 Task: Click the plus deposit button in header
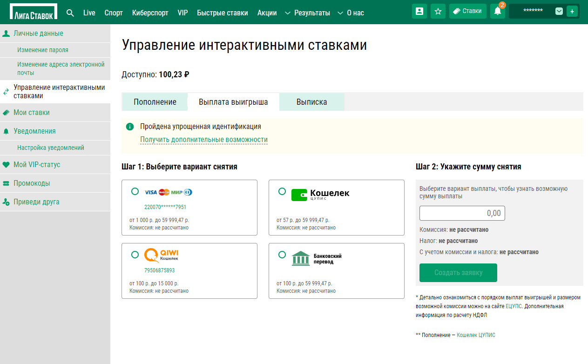click(572, 11)
